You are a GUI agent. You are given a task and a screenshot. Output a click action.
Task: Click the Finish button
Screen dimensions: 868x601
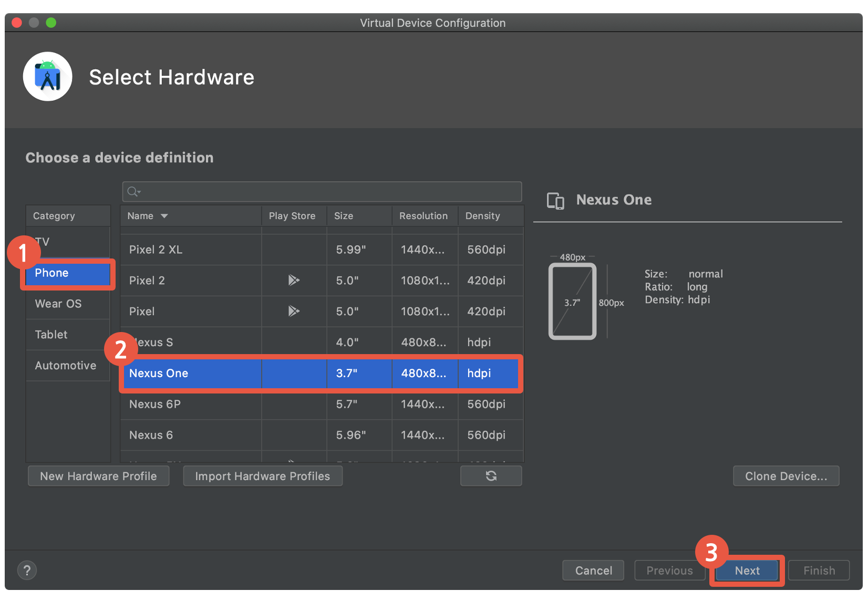tap(819, 571)
